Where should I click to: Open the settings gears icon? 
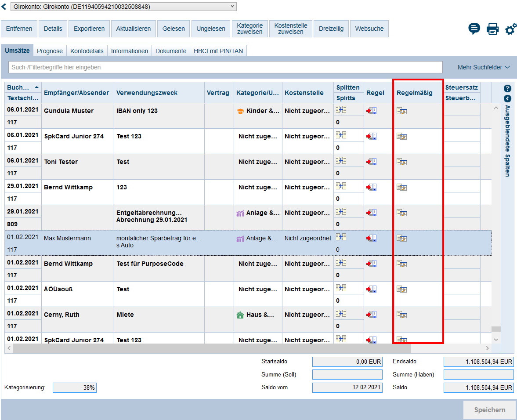[x=510, y=29]
